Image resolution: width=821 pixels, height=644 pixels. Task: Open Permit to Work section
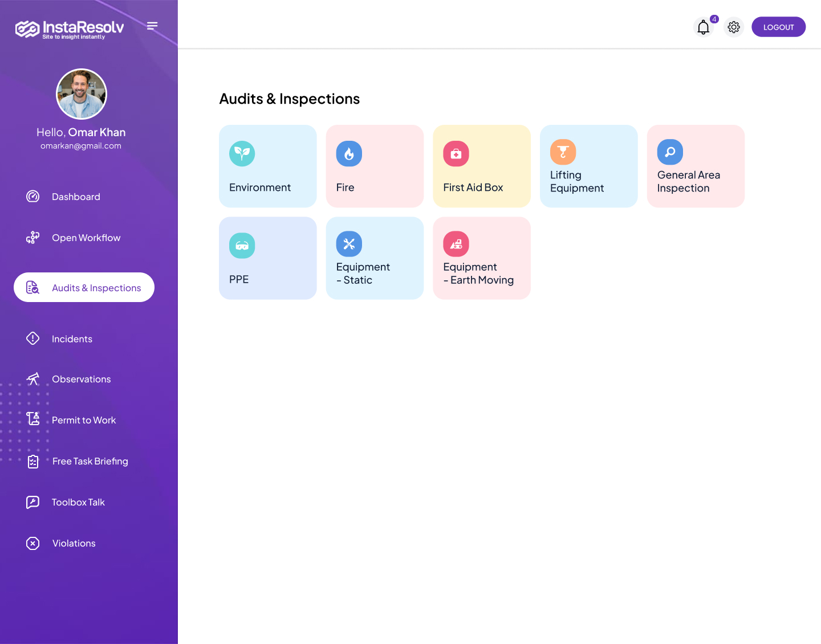point(84,421)
